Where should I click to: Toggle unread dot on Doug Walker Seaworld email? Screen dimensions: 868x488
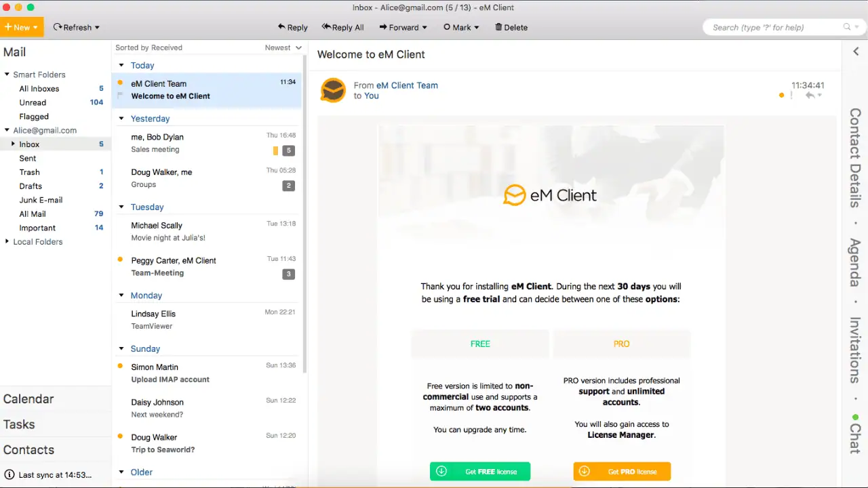(120, 436)
